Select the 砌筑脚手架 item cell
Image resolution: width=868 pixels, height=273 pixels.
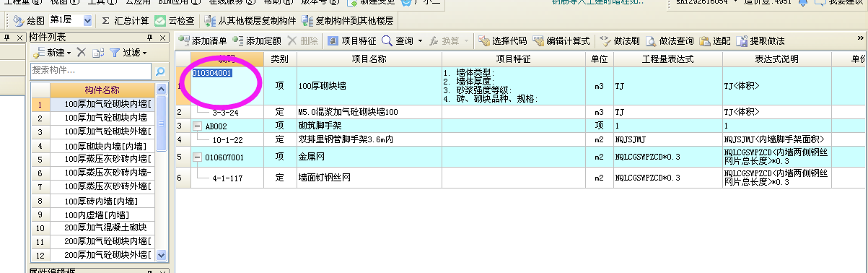click(x=369, y=126)
